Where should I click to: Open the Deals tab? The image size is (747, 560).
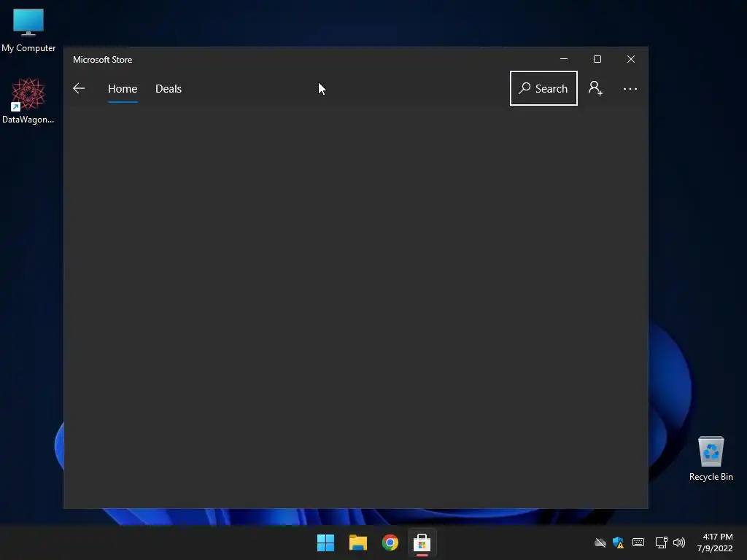coord(169,89)
